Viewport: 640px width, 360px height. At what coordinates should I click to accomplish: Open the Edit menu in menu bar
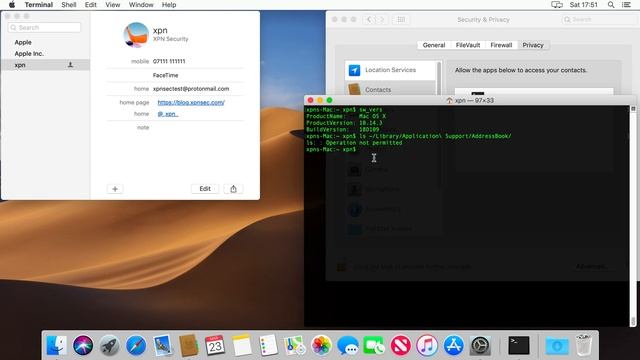(91, 5)
